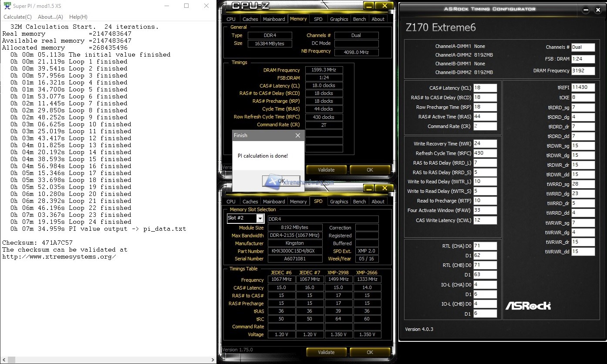This screenshot has height=364, width=607.
Task: Click the Super PI icon in title bar
Action: tap(7, 6)
